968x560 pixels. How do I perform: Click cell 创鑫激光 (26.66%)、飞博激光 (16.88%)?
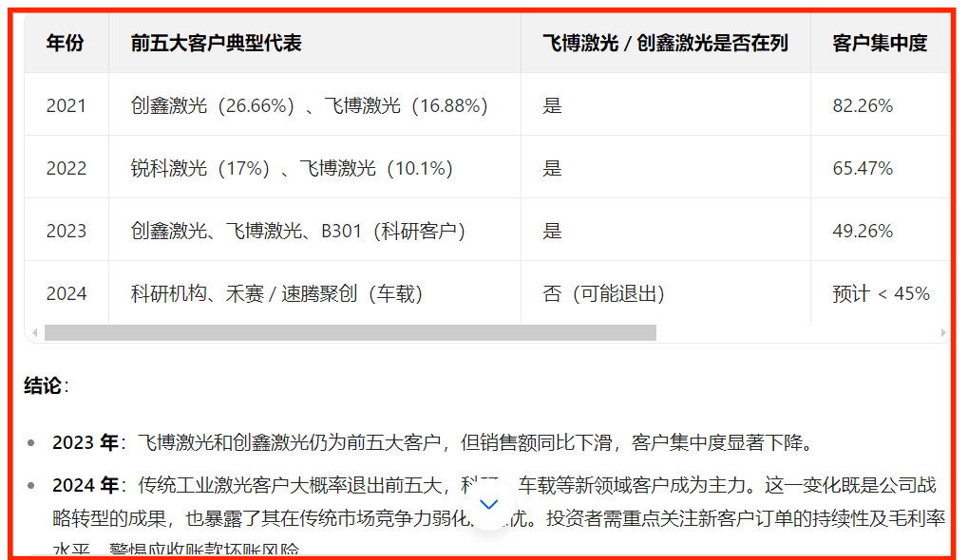pos(310,105)
